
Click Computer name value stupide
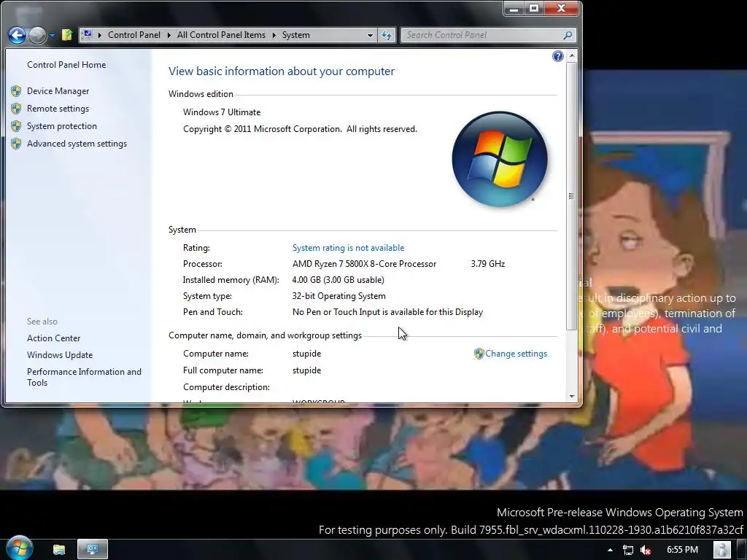[306, 354]
